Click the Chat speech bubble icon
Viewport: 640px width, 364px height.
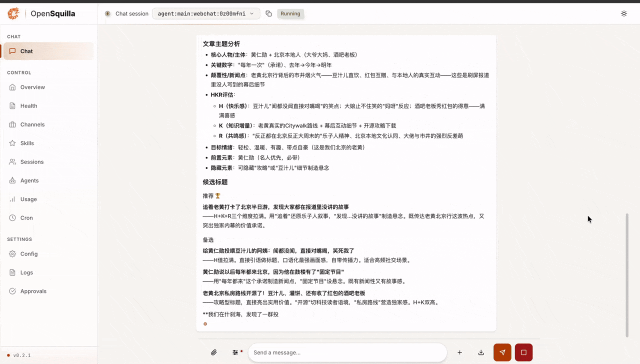[x=12, y=51]
